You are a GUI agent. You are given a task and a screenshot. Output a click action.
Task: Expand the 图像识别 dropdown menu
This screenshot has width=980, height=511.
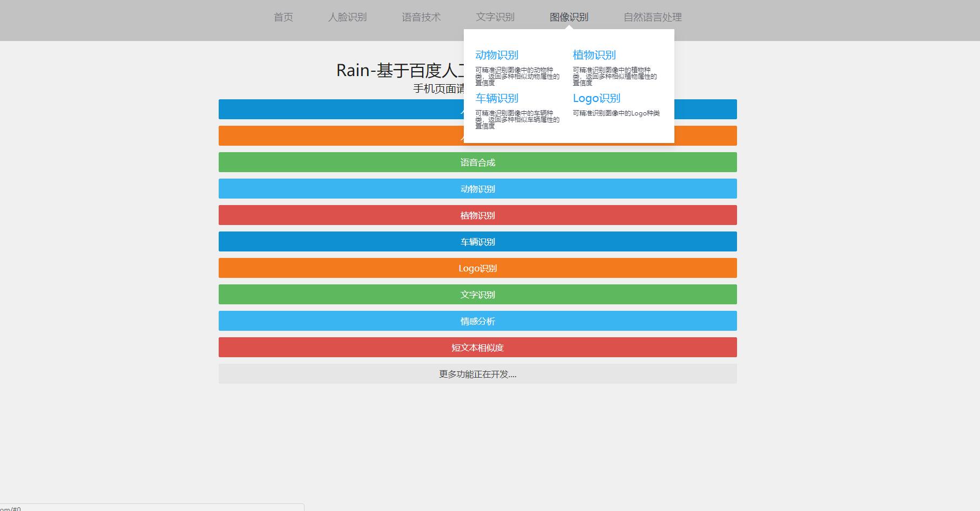[568, 17]
